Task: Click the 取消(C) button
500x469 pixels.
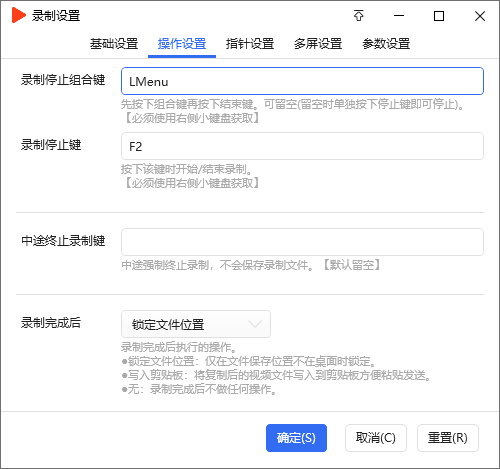Action: 376,438
